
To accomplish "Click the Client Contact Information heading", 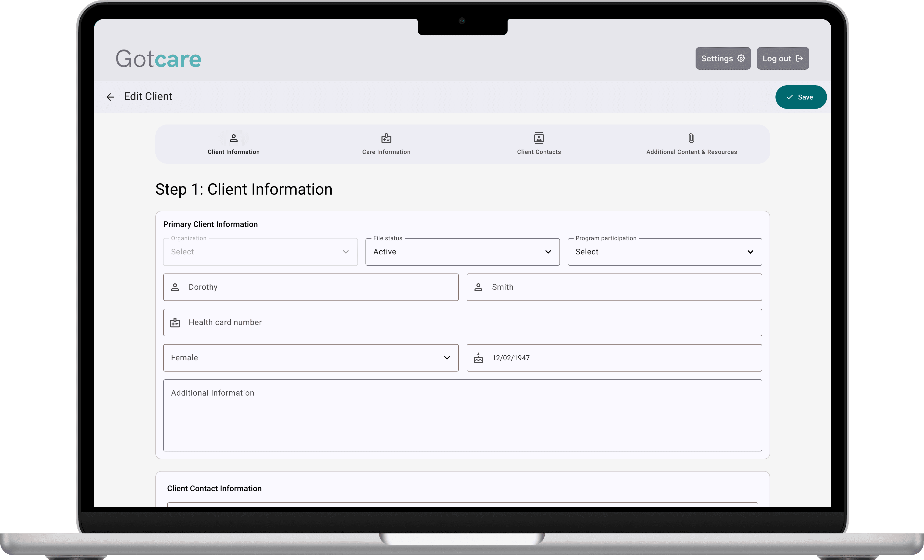I will pos(214,488).
